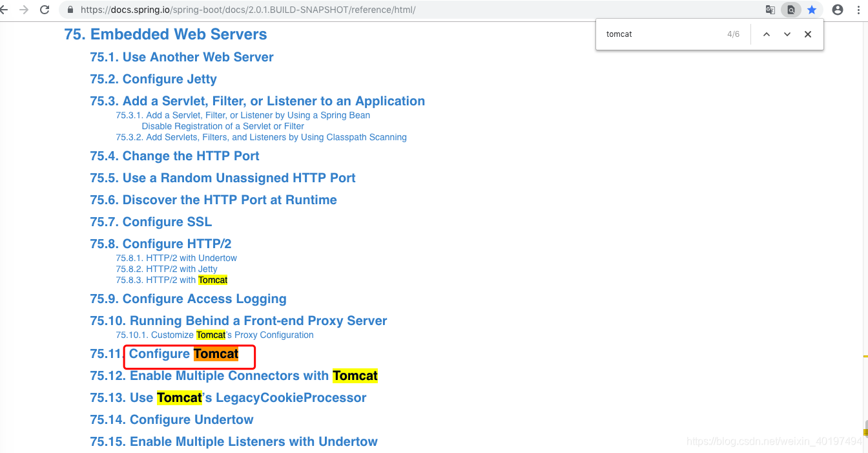
Task: Open 75.3. Add a Servlet, Filter, or Listener
Action: (257, 101)
